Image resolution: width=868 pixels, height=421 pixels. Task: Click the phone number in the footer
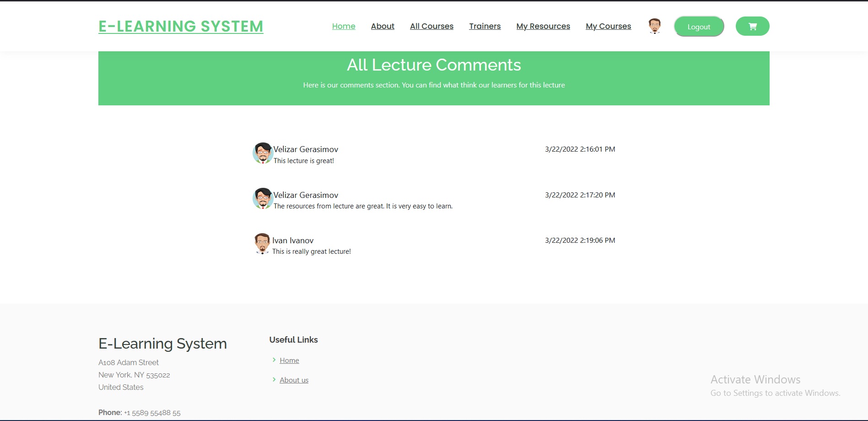tap(152, 412)
